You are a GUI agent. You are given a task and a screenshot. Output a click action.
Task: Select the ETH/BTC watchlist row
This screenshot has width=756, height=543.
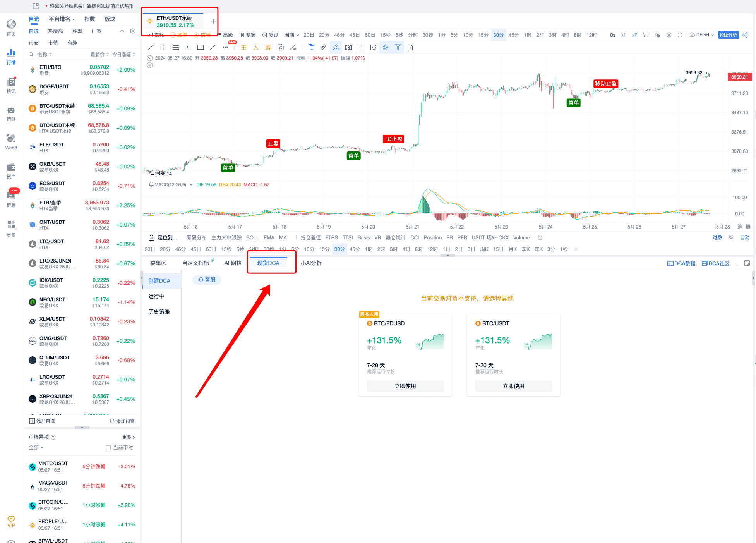coord(82,70)
